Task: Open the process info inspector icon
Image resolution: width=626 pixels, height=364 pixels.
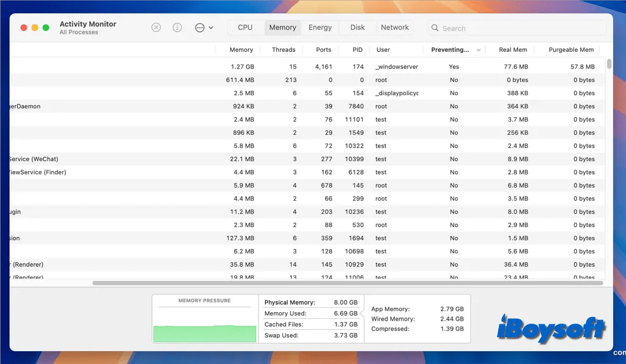Action: [x=177, y=27]
